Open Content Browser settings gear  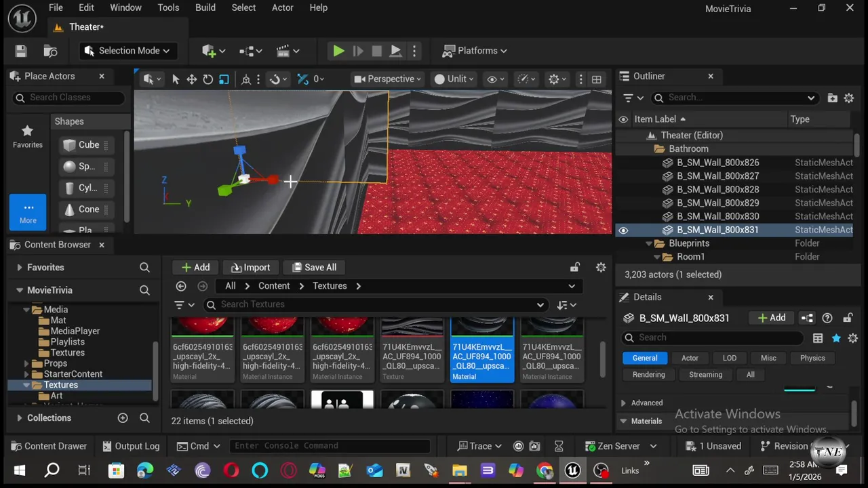pyautogui.click(x=601, y=267)
